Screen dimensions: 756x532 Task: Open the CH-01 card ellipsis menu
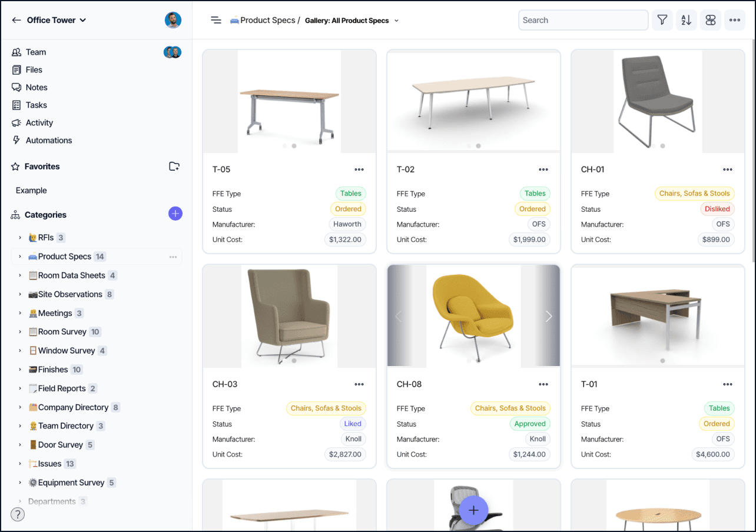pos(728,169)
